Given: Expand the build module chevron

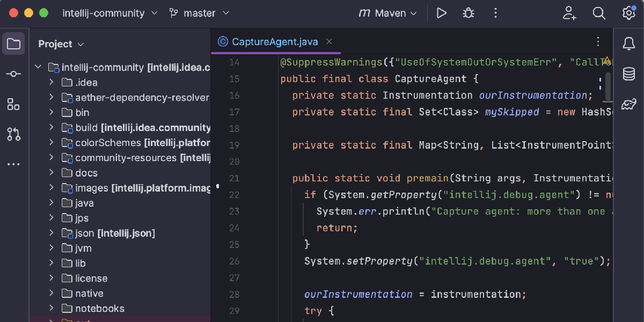Looking at the screenshot, I should coord(52,127).
